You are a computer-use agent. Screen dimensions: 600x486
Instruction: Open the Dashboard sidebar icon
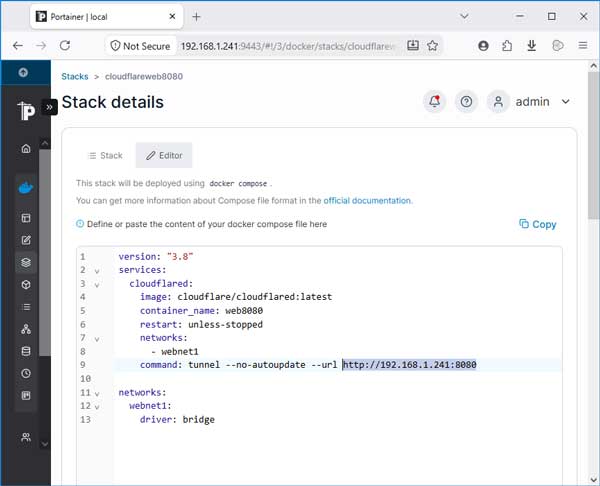tap(26, 218)
